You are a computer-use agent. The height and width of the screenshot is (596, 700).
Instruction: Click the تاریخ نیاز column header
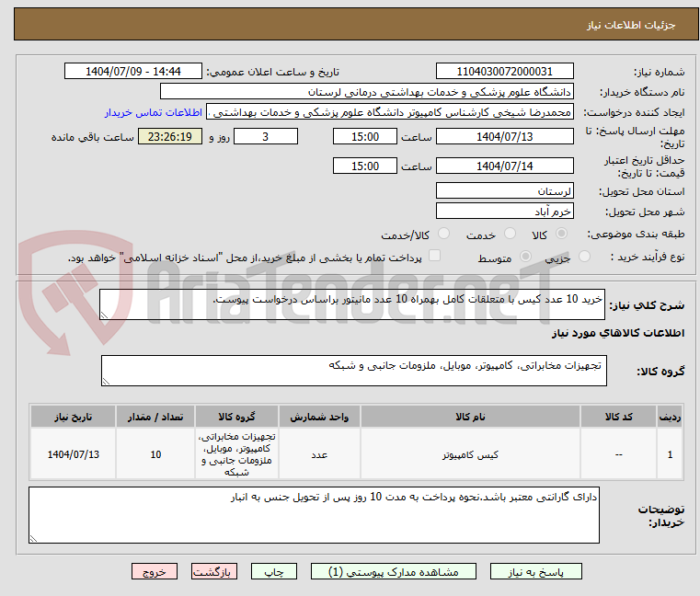click(x=74, y=417)
